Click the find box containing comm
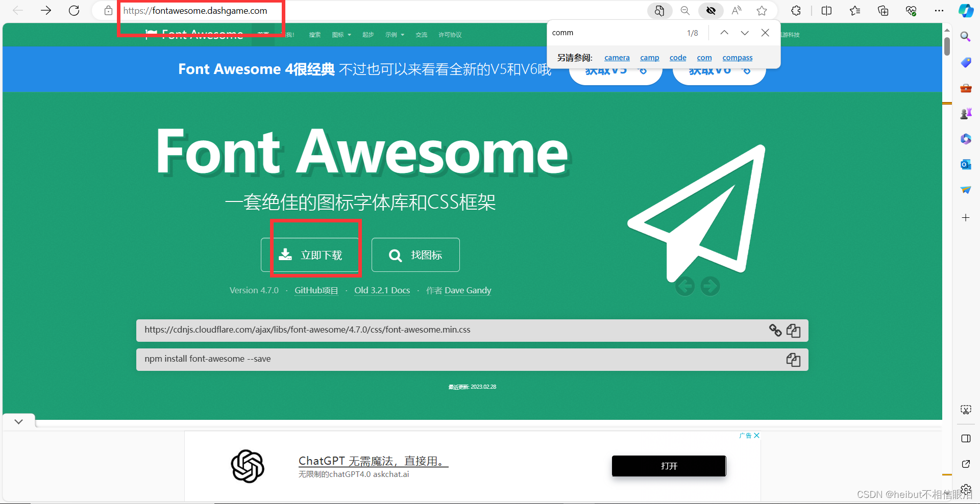980x504 pixels. [x=615, y=33]
